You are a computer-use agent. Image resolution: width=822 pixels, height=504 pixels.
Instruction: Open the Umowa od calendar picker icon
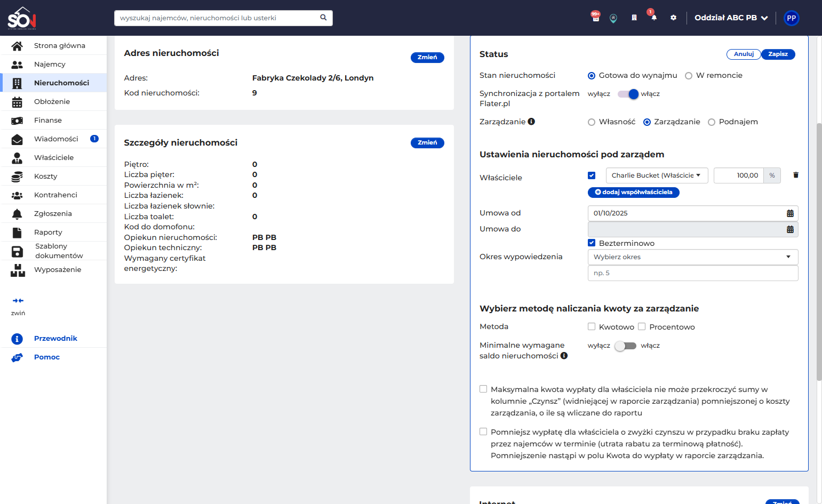790,213
